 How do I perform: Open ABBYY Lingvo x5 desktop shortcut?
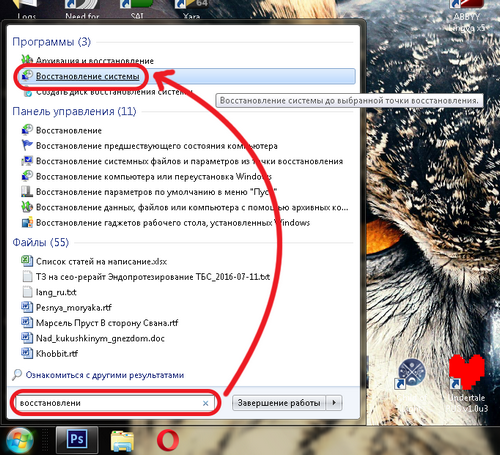pos(467,15)
